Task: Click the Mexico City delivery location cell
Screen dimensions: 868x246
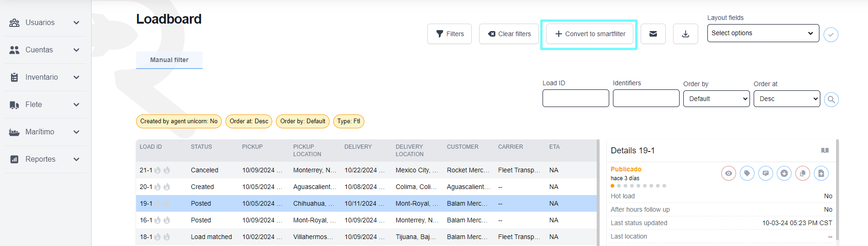Action: (417, 170)
